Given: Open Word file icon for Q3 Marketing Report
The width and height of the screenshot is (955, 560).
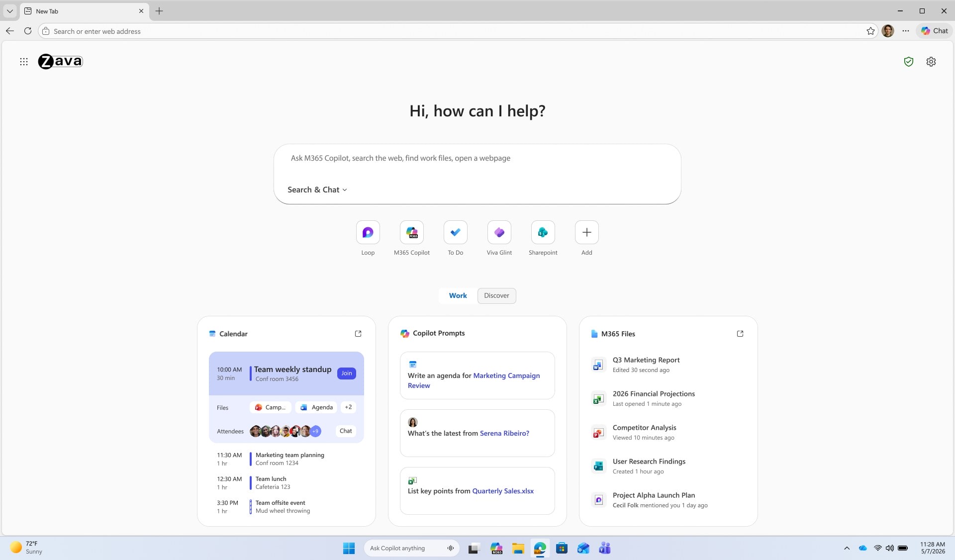Looking at the screenshot, I should 598,365.
